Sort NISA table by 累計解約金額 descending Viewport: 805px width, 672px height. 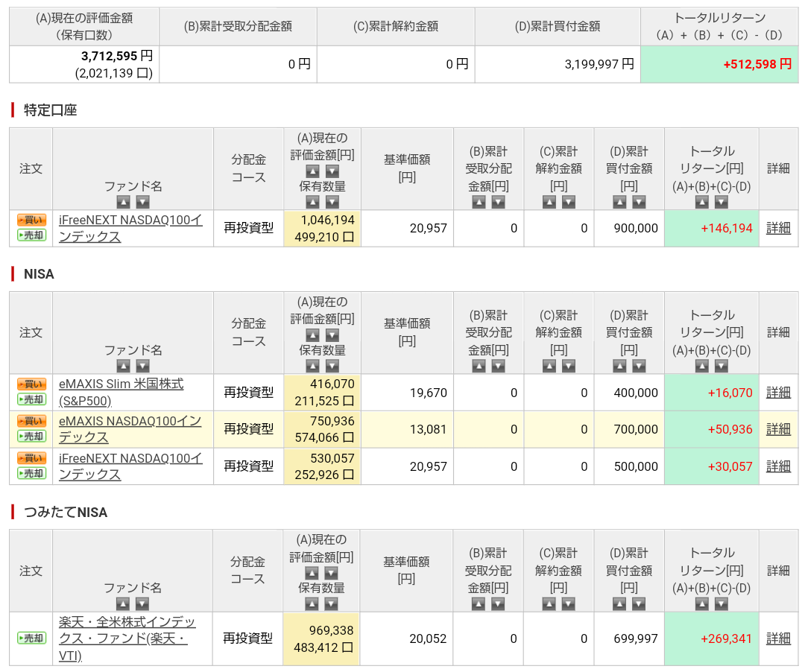click(568, 366)
